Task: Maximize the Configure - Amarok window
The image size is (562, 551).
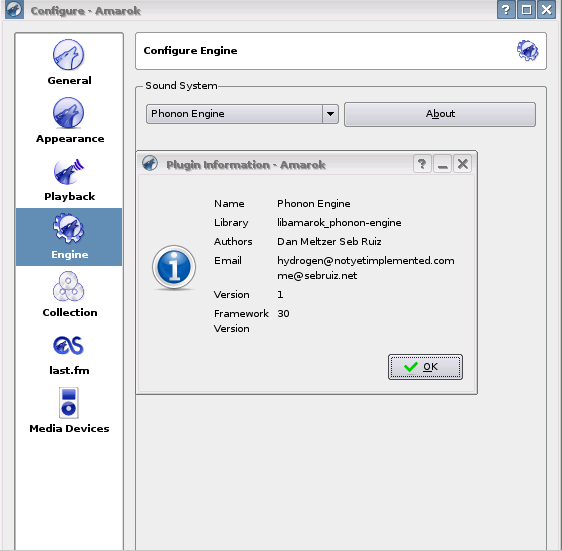Action: coord(526,10)
